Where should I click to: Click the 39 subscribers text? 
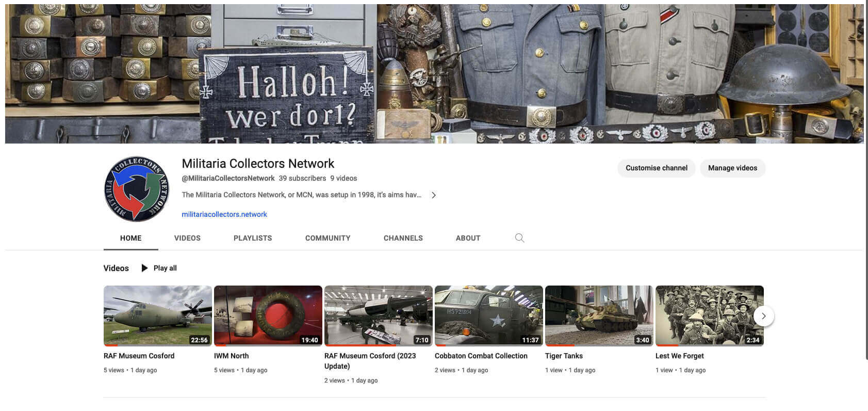tap(303, 178)
